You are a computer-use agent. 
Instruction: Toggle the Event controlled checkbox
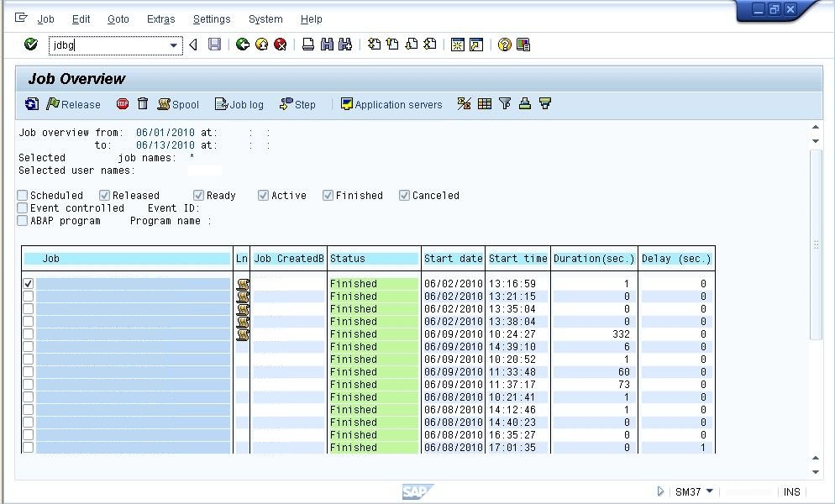pos(23,207)
